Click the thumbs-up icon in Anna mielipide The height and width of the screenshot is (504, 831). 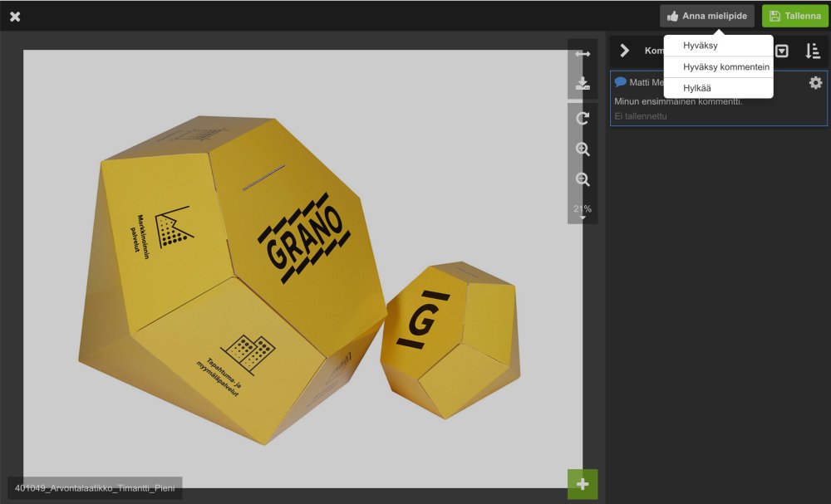point(672,16)
